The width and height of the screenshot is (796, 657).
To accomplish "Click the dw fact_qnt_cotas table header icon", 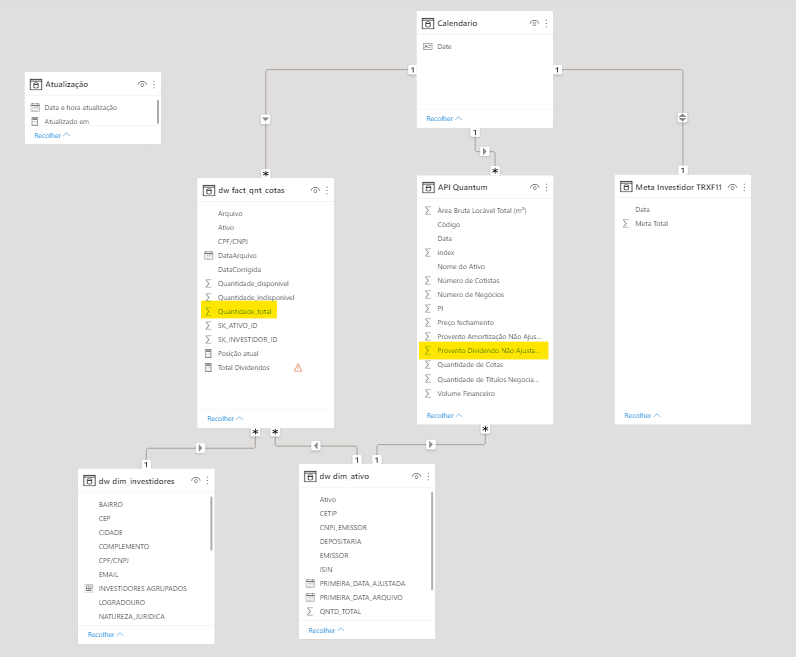I will 209,190.
